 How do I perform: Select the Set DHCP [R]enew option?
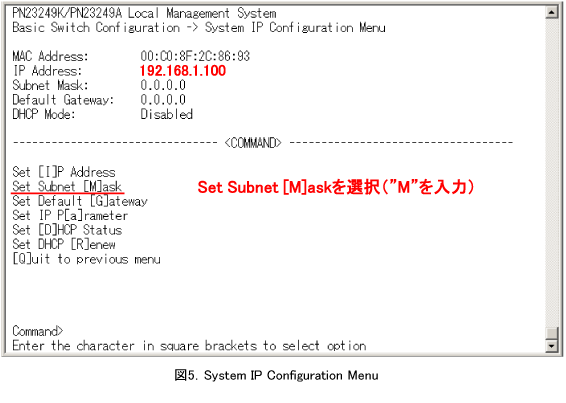click(x=64, y=244)
